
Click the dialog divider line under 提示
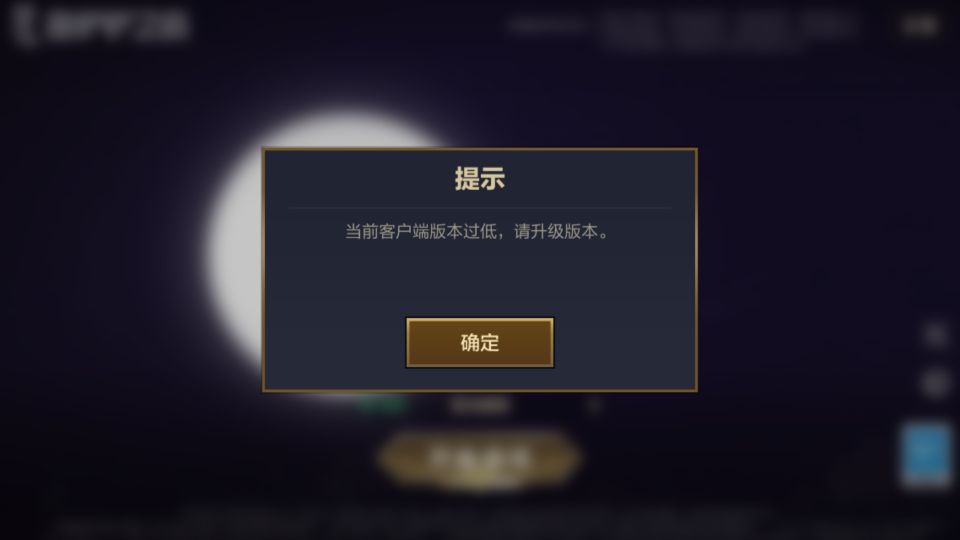click(x=479, y=208)
